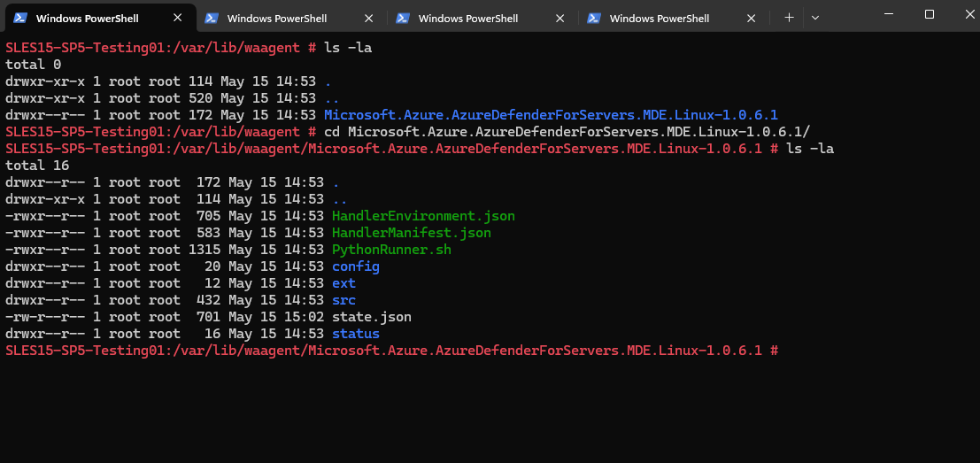This screenshot has width=980, height=463.
Task: Click the PowerShell icon on the second tab
Action: pos(212,18)
